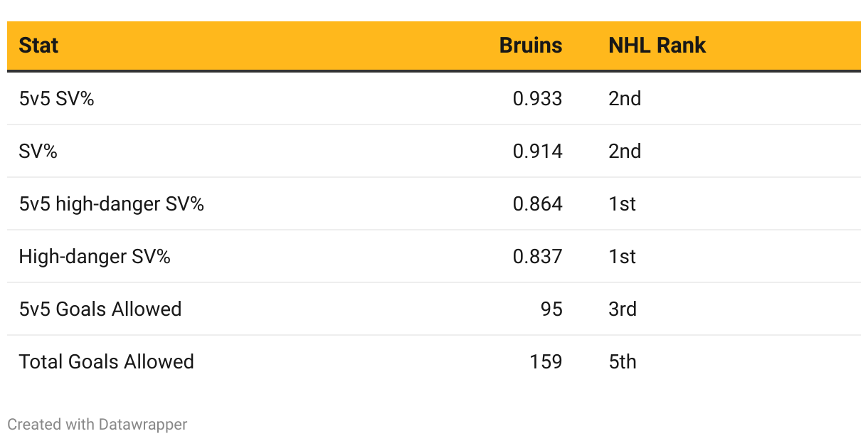Click the 0.933 Bruins value

point(537,99)
